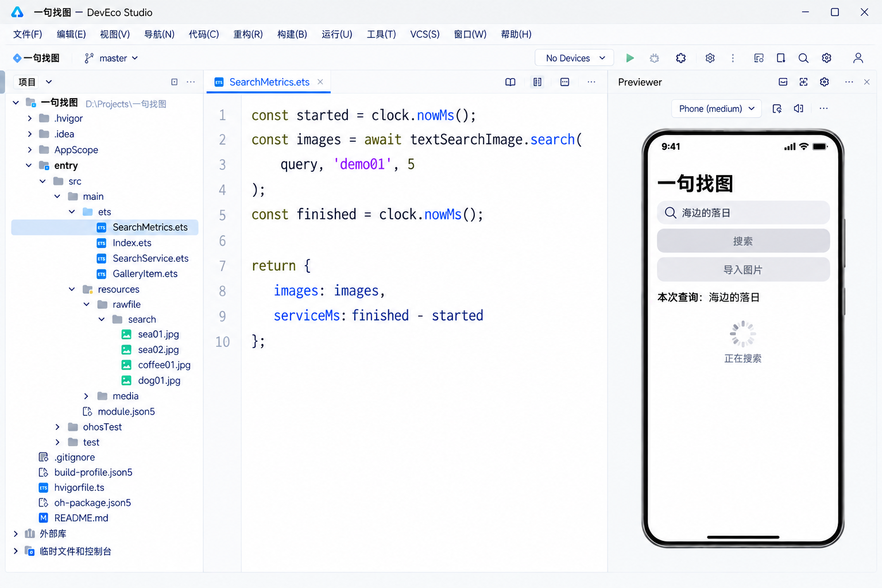882x588 pixels.
Task: Open the VCS(S) menu
Action: point(425,34)
